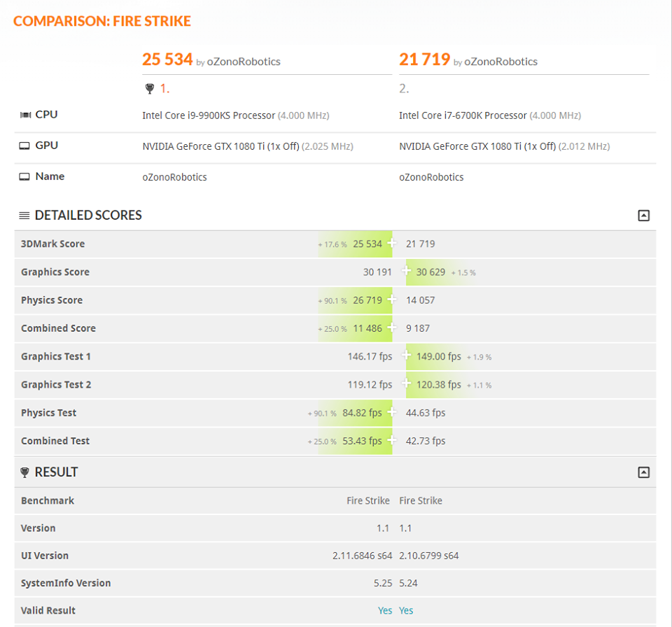The width and height of the screenshot is (672, 627).
Task: Click the Graphics Score value 30 629
Action: click(430, 272)
